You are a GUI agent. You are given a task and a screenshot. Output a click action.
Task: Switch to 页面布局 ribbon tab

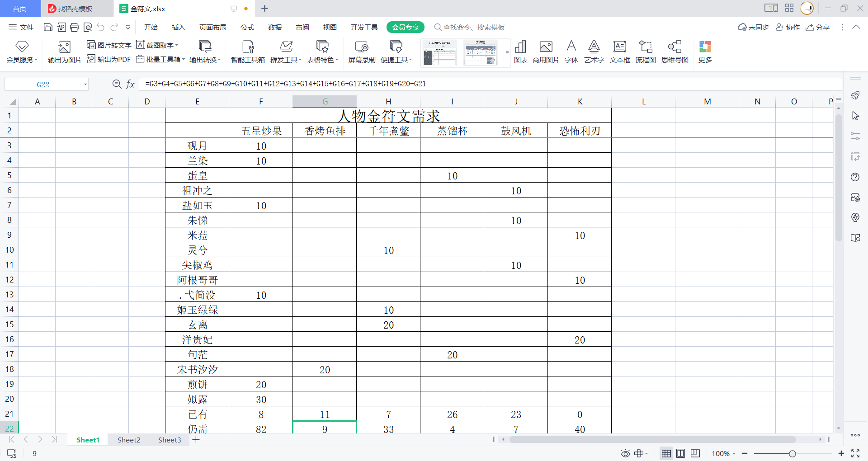pyautogui.click(x=213, y=27)
